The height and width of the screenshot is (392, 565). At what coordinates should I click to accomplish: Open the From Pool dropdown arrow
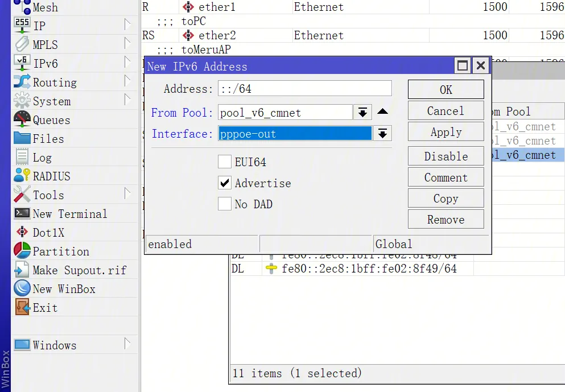[362, 113]
